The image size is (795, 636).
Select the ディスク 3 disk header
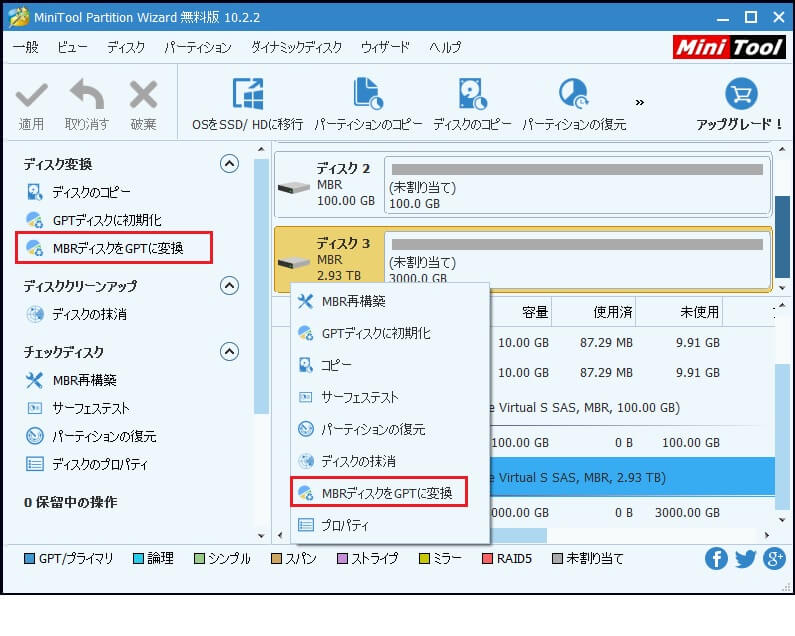tap(329, 259)
